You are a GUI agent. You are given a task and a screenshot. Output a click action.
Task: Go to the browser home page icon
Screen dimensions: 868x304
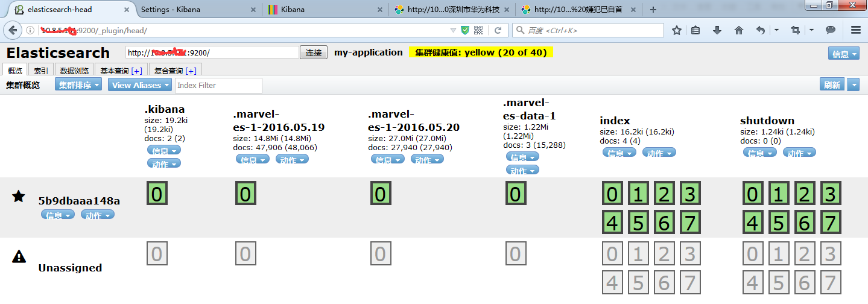point(739,30)
